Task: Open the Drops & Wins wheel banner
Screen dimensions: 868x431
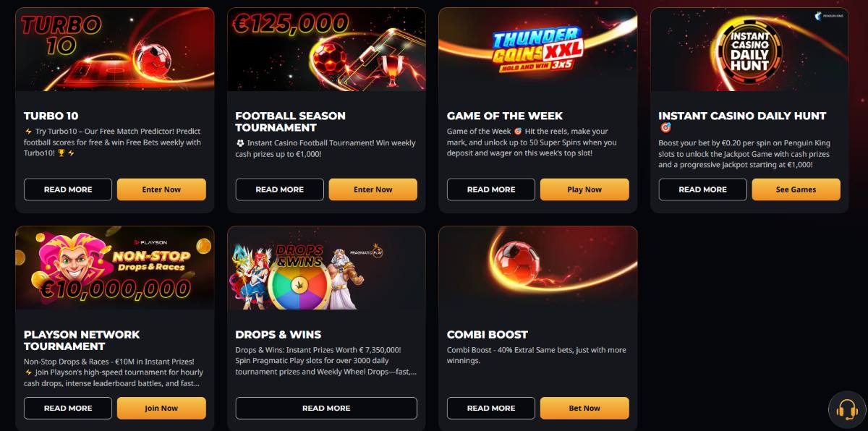Action: tap(326, 268)
